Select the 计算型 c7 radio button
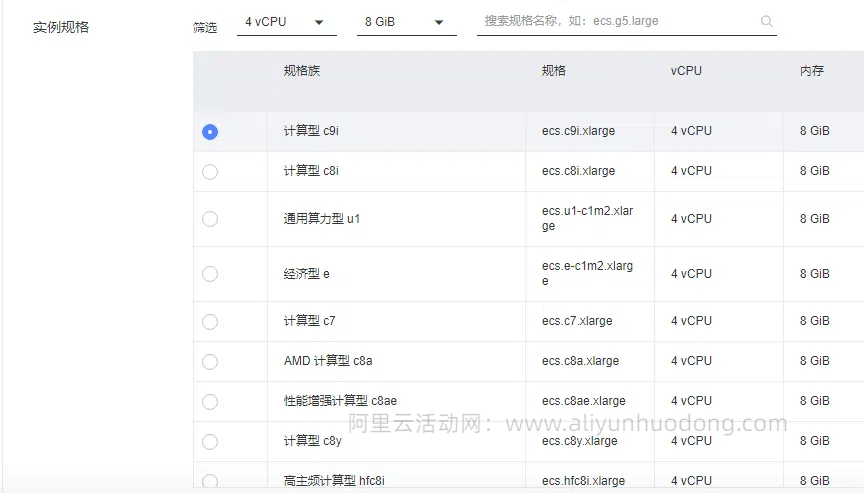Screen dimensions: 864x493 210,322
